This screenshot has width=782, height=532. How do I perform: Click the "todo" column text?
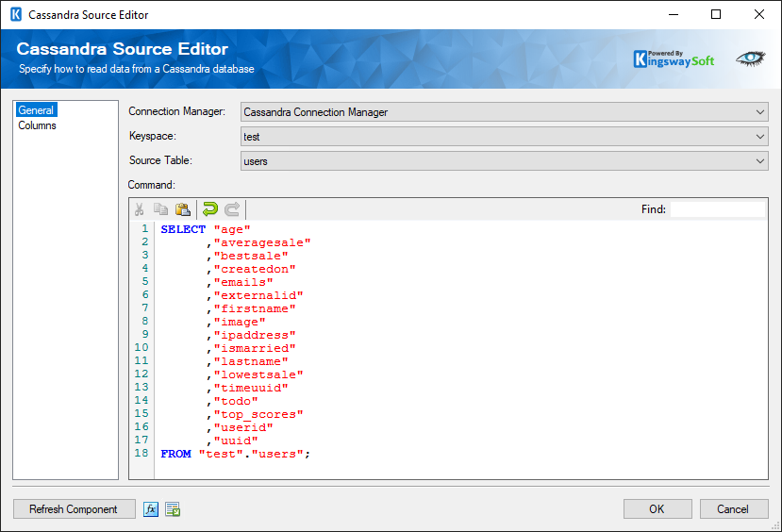(236, 402)
